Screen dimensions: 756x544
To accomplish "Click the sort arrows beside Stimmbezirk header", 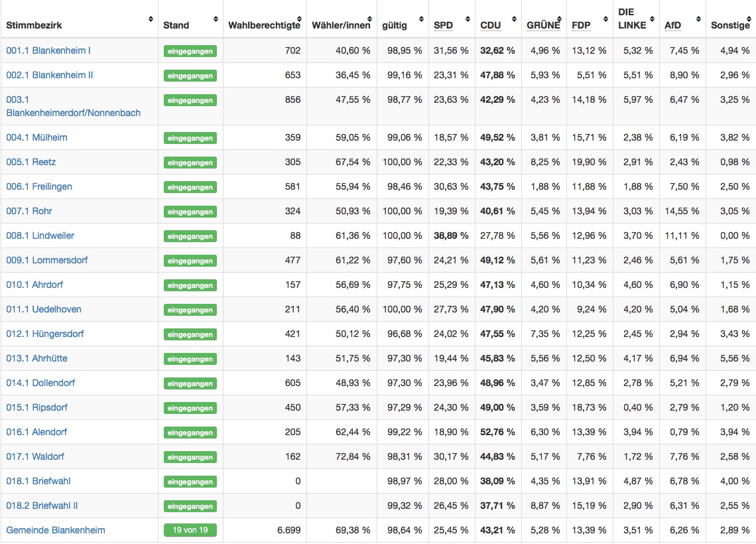I will point(151,19).
